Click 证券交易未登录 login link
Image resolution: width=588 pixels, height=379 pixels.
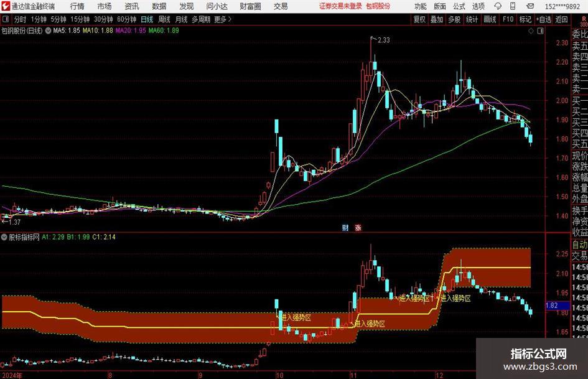(x=340, y=6)
